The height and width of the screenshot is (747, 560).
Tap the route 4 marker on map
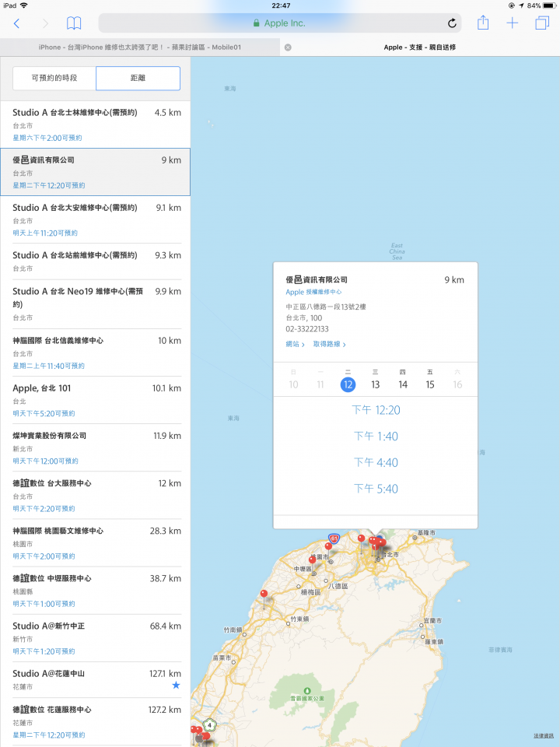tap(209, 725)
